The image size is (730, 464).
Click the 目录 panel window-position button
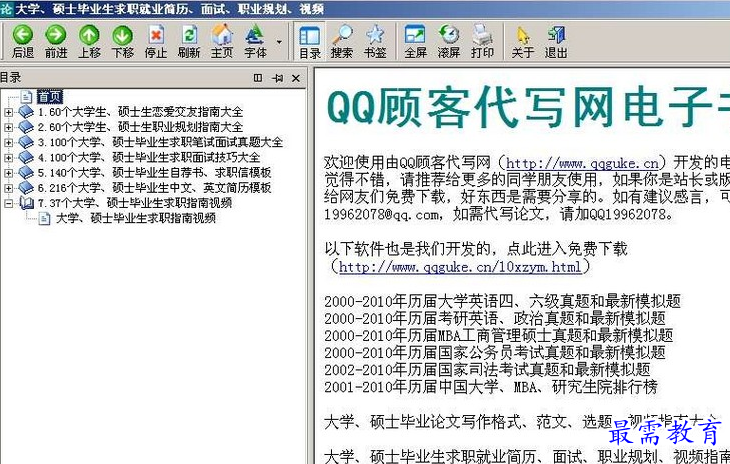(x=258, y=78)
